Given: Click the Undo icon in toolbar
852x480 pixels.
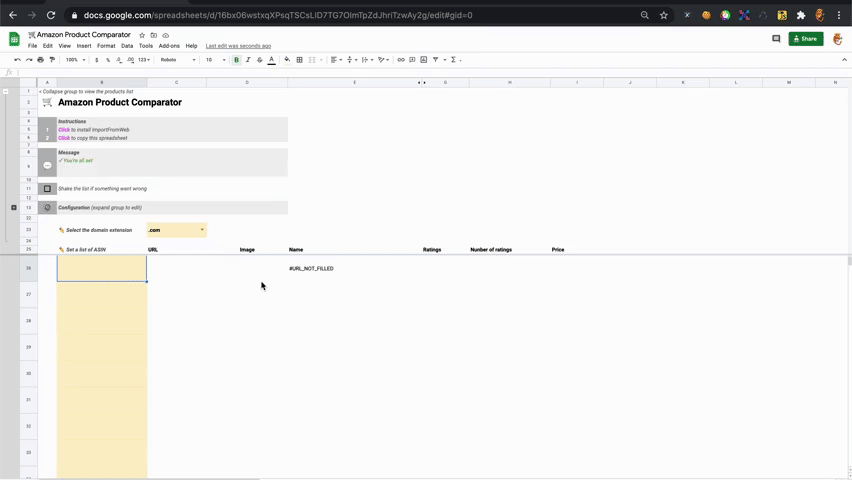Looking at the screenshot, I should click(x=17, y=60).
